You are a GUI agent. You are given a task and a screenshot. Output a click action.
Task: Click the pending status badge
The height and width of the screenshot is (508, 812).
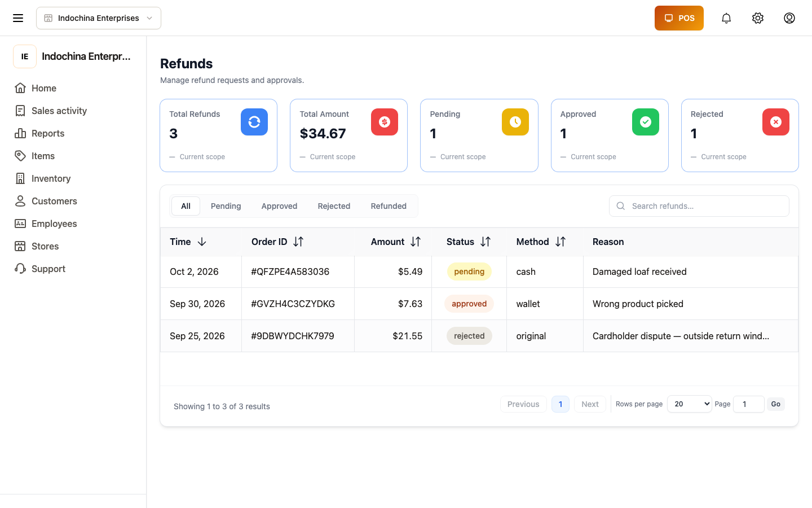pyautogui.click(x=469, y=271)
